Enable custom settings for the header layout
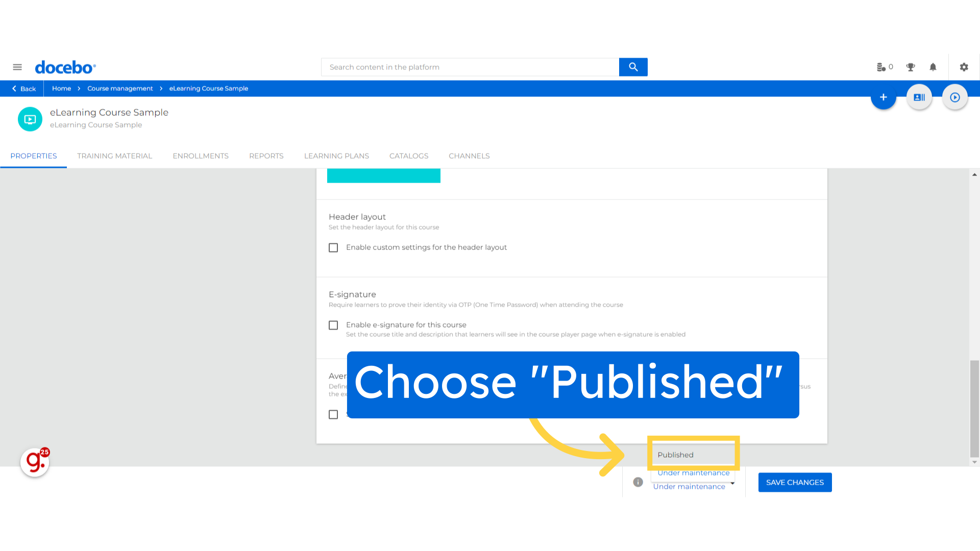The width and height of the screenshot is (980, 551). pyautogui.click(x=333, y=247)
